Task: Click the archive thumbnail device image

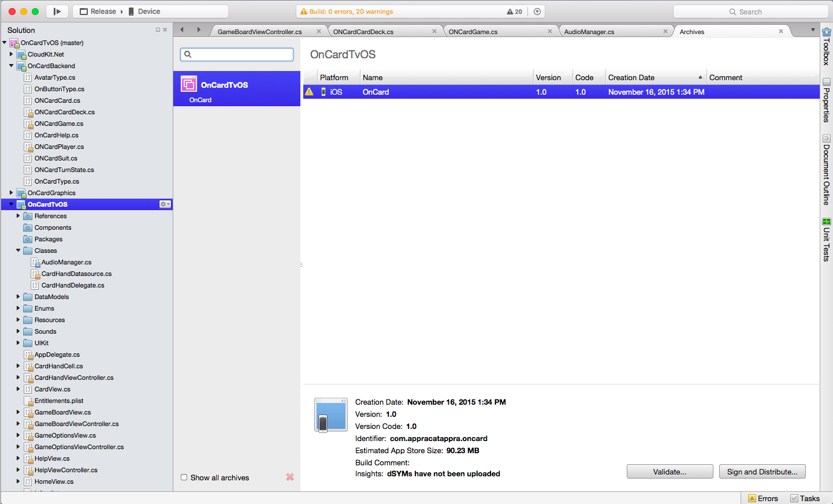Action: pyautogui.click(x=331, y=415)
